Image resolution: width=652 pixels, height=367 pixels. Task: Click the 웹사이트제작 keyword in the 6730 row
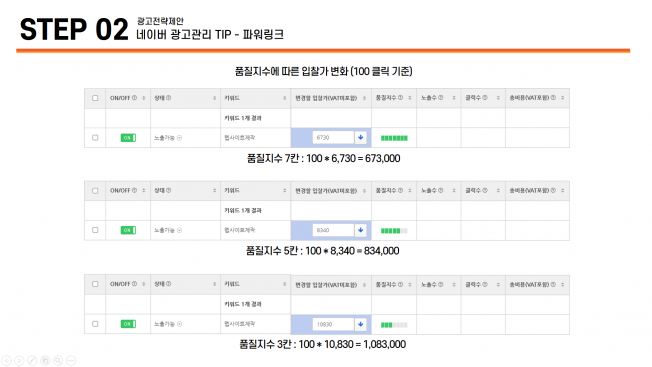point(240,138)
